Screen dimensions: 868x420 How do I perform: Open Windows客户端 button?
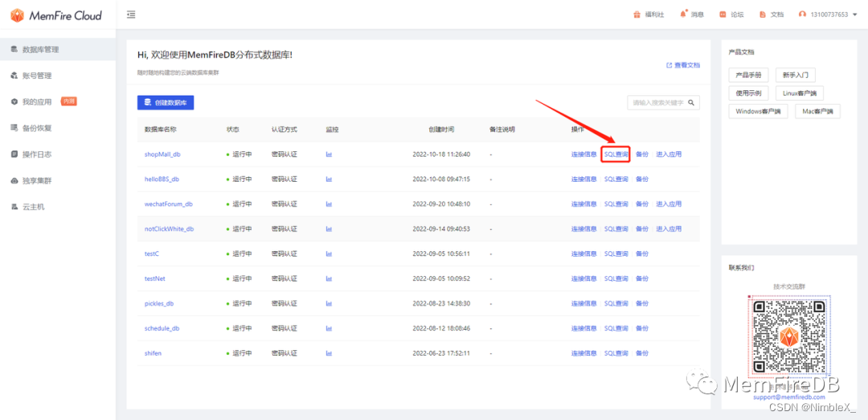click(x=758, y=111)
